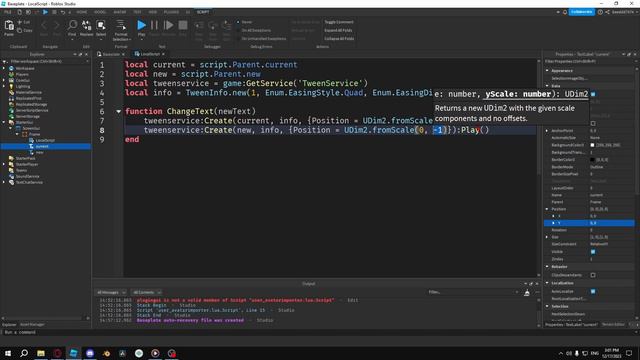The width and height of the screenshot is (640, 360).
Task: Collapse the Localization properties section
Action: click(x=547, y=283)
